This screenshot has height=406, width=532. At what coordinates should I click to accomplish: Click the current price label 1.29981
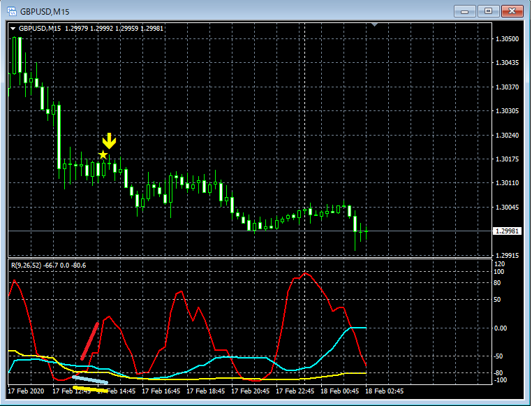[x=507, y=231]
